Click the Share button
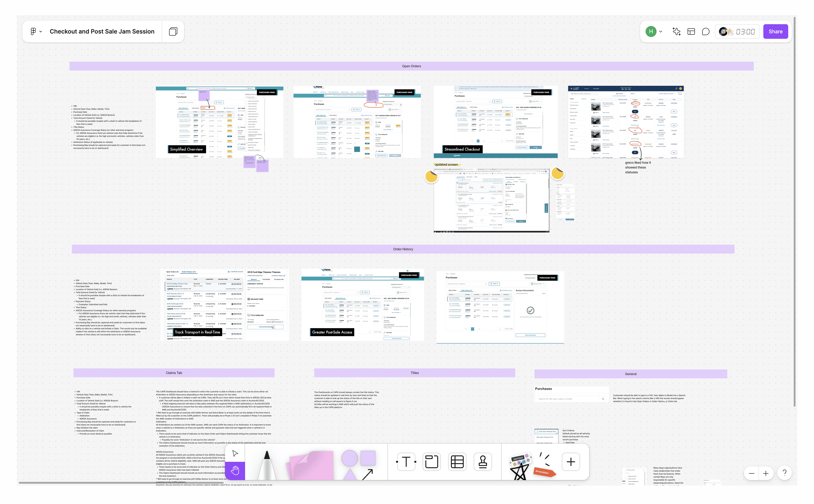 pos(775,32)
